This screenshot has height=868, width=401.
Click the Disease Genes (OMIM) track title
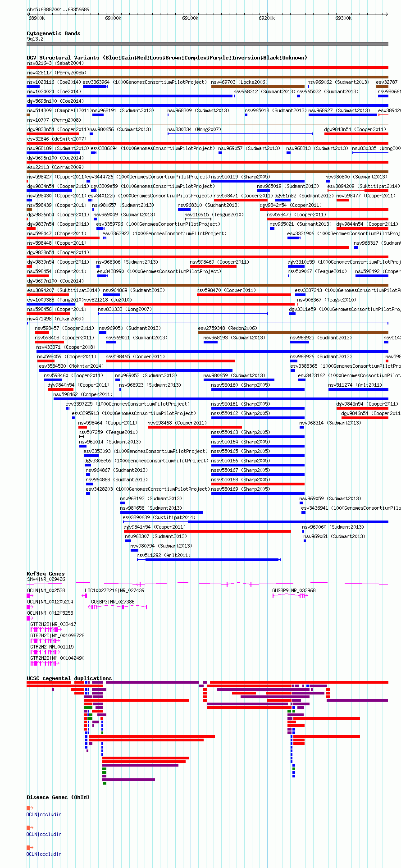[x=58, y=797]
